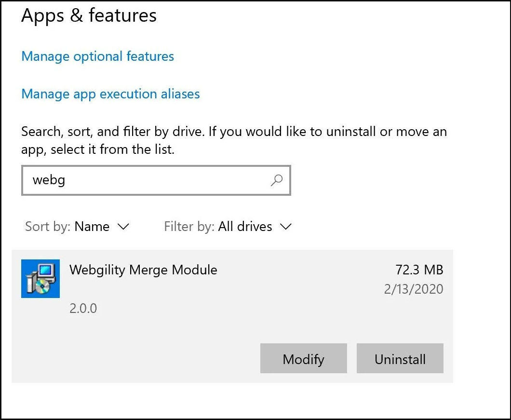The image size is (511, 420).
Task: Click the "Sort by:" label
Action: click(x=48, y=227)
